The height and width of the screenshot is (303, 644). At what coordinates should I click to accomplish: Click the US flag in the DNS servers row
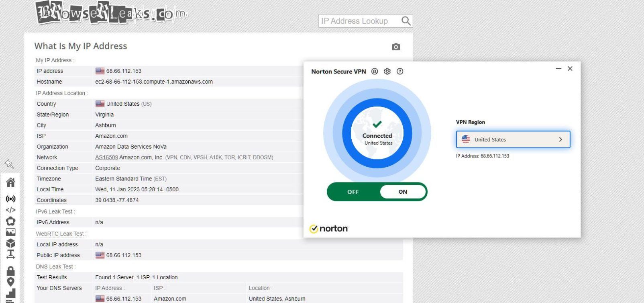pos(100,299)
